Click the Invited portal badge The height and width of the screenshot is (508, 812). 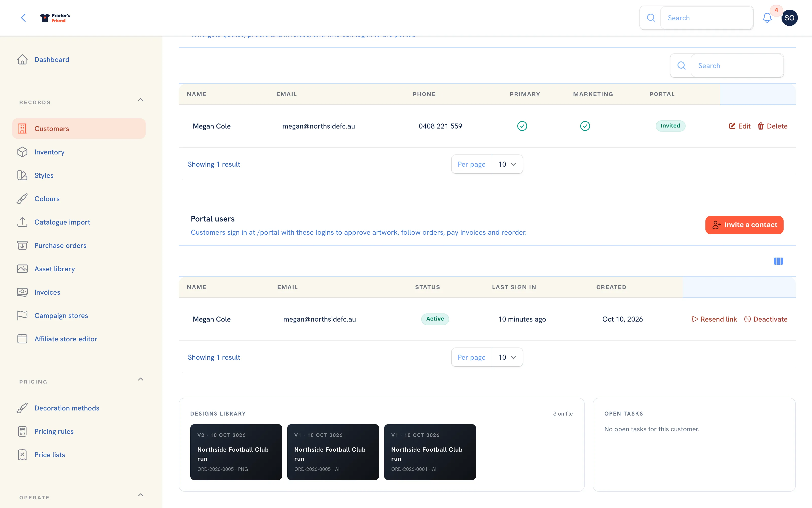click(x=670, y=126)
